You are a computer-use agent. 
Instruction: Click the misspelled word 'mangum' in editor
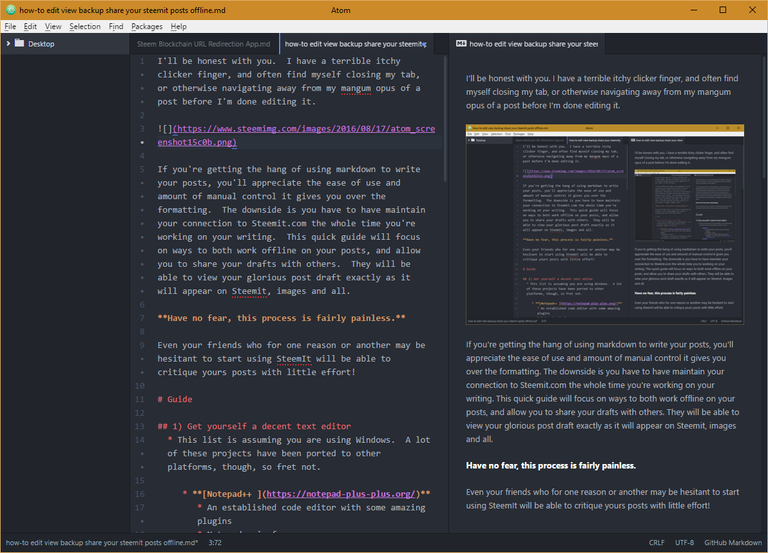(356, 88)
